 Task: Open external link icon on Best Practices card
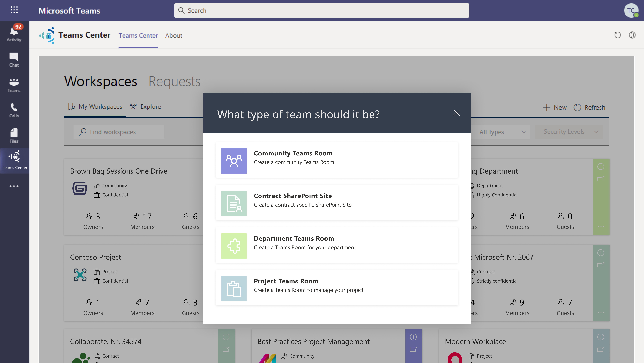click(413, 349)
